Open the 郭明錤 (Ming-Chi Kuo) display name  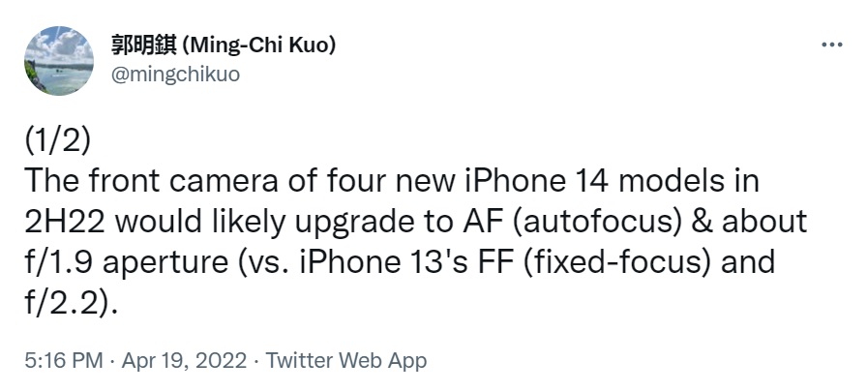[224, 45]
